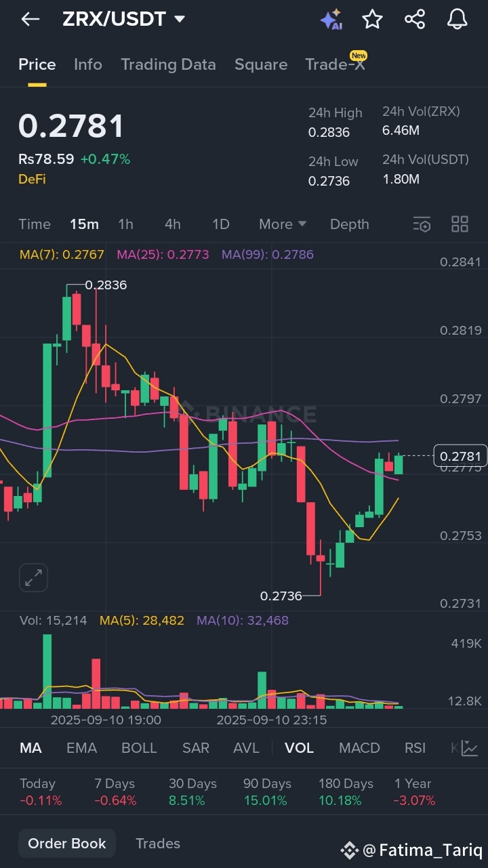Enable the MACD indicator

359,748
